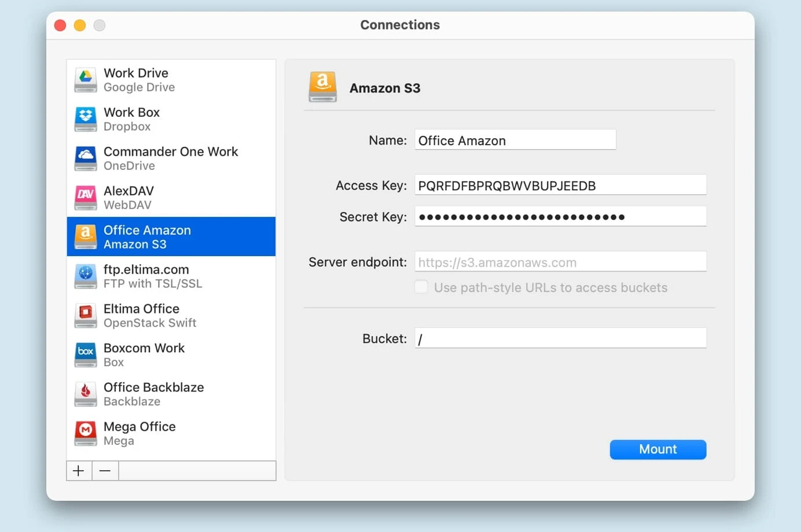The width and height of the screenshot is (801, 532).
Task: Select Office Amazon entry in the list
Action: (x=171, y=237)
